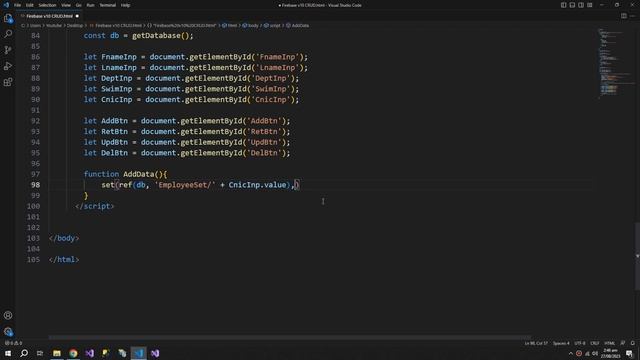The image size is (640, 360).
Task: Click DelBtn variable on line 95
Action: tap(114, 153)
